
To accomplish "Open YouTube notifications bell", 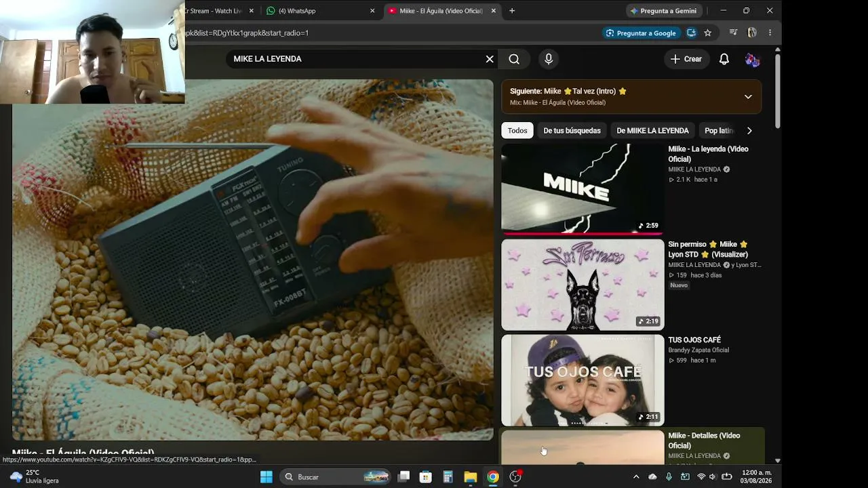I will (x=724, y=59).
